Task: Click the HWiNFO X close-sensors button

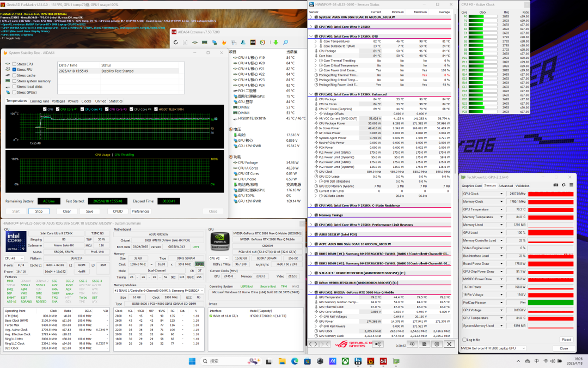Action: tap(449, 344)
